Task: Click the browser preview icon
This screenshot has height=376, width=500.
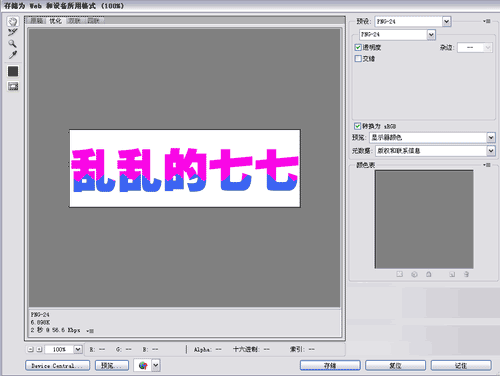Action: pyautogui.click(x=143, y=366)
